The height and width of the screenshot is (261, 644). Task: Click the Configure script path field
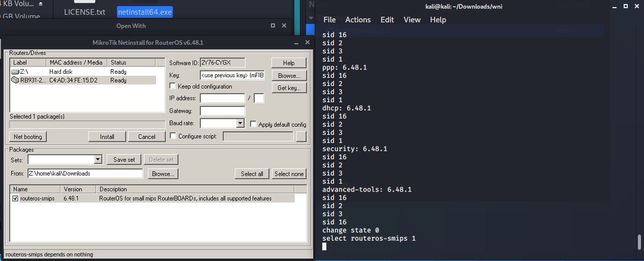258,136
